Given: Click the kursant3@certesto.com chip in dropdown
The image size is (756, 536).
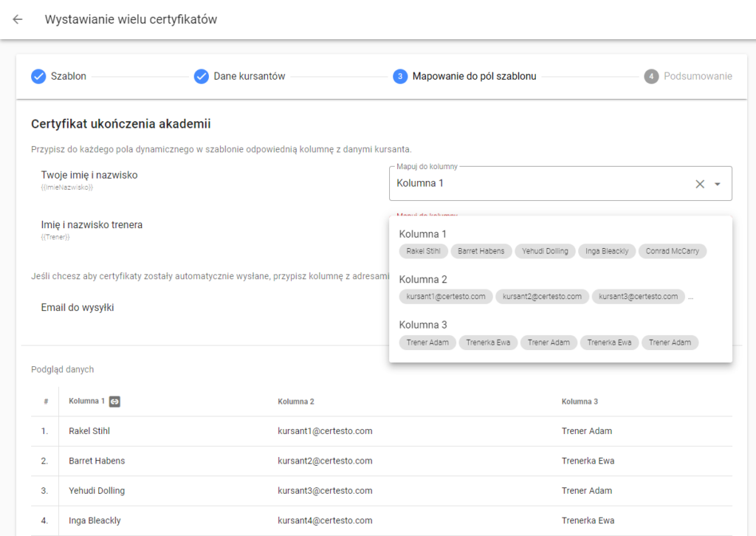Looking at the screenshot, I should click(x=639, y=297).
